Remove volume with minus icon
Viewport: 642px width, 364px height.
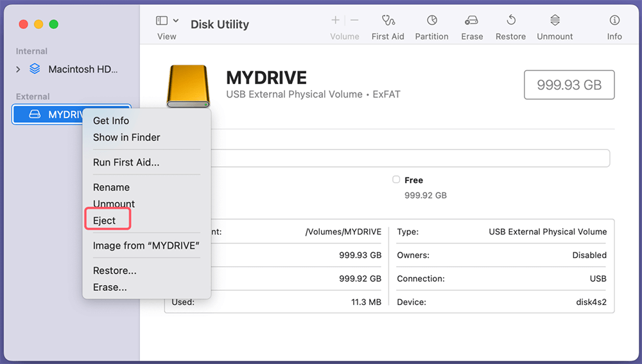[354, 21]
